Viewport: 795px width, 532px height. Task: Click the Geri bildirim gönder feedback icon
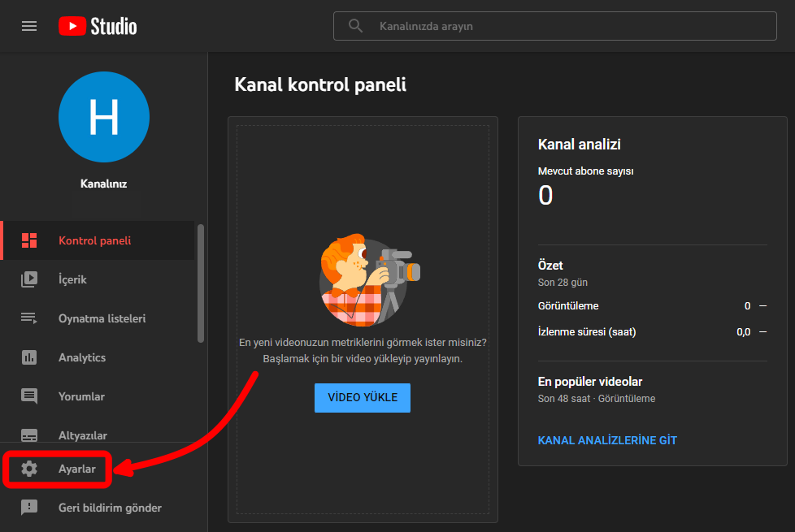(29, 508)
